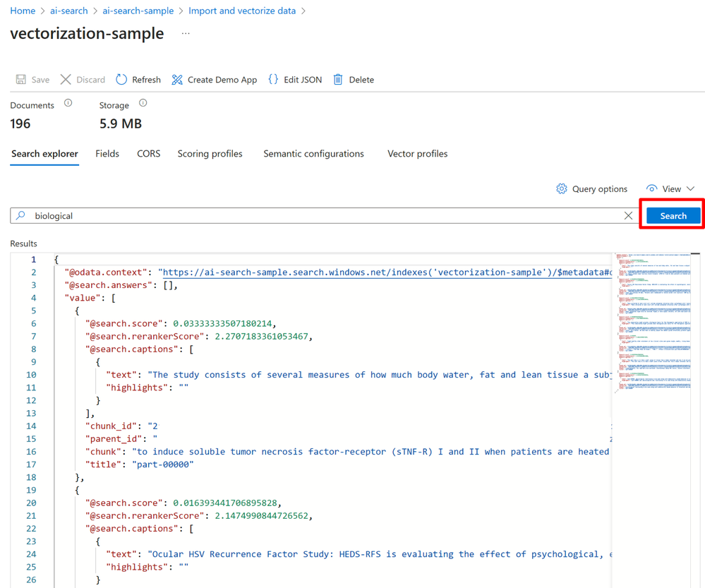This screenshot has width=705, height=588.
Task: Click the Delete trash can icon
Action: tap(338, 80)
